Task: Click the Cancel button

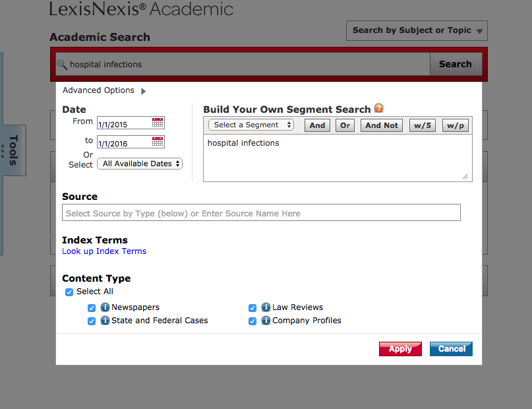Action: (x=452, y=349)
